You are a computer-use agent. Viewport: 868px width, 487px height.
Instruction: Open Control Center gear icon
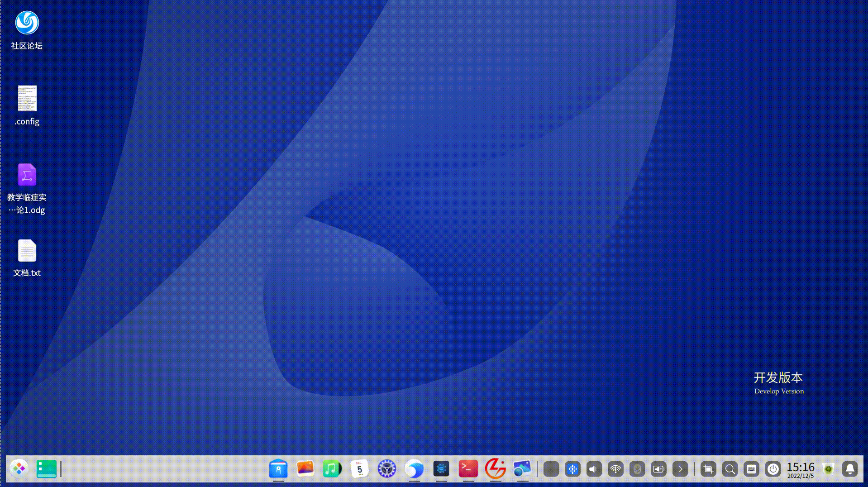387,469
